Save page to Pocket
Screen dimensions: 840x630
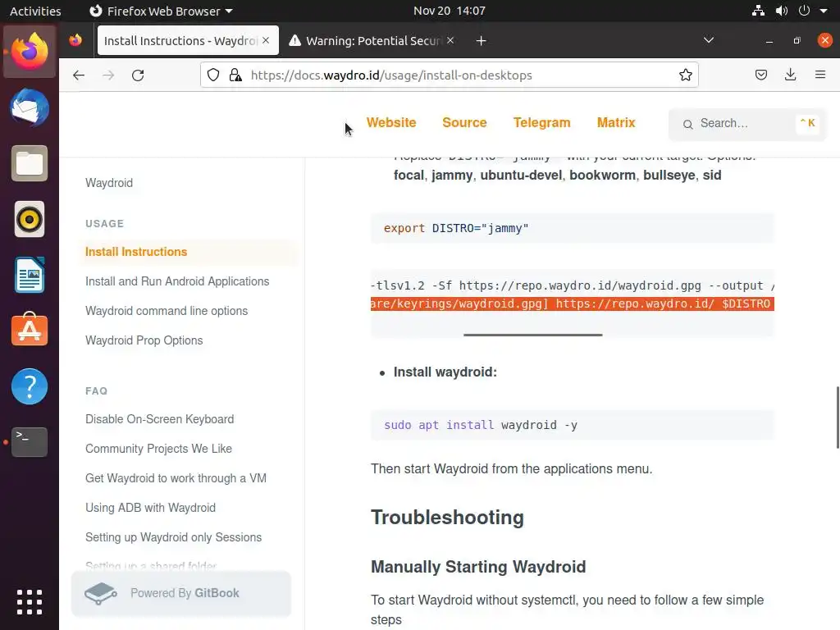[760, 75]
